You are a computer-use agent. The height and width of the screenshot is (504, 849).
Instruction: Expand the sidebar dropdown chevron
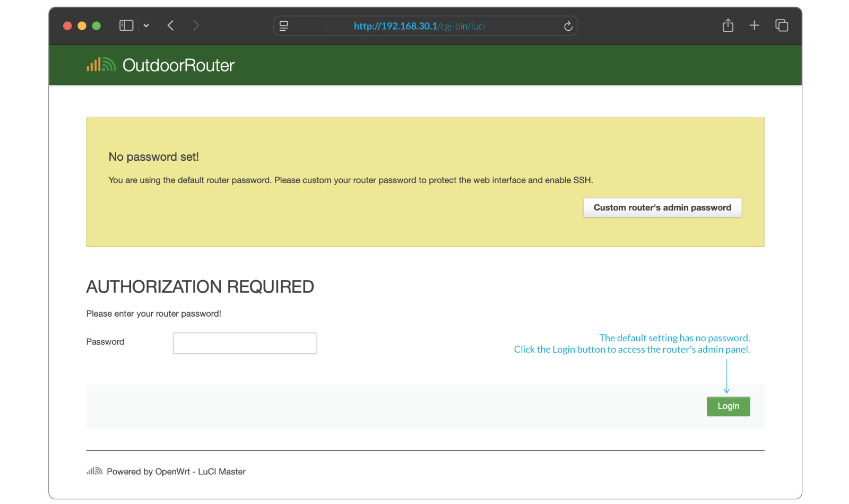click(146, 25)
